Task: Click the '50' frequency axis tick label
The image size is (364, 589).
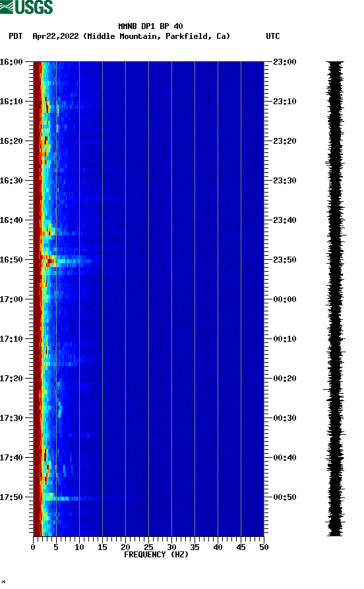Action: 264,547
